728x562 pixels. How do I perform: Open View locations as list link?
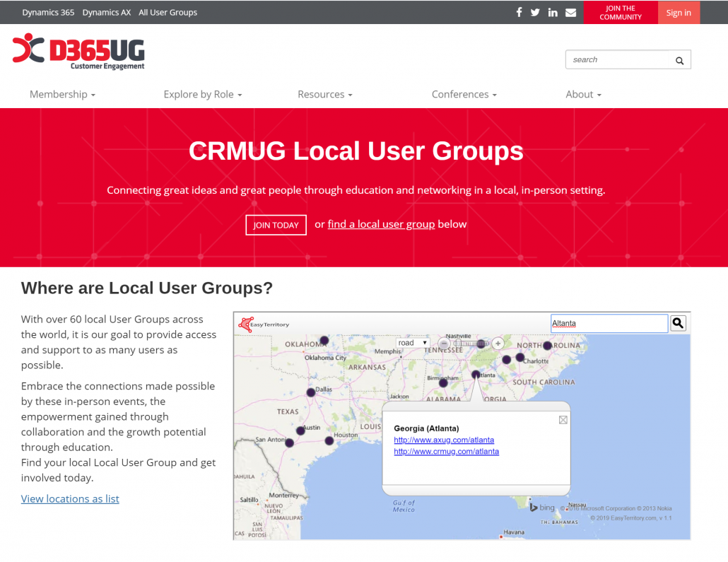pyautogui.click(x=70, y=499)
